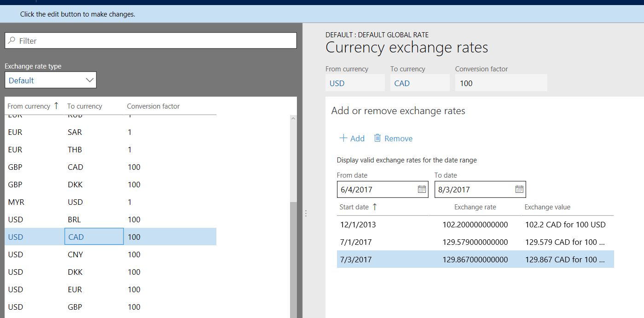The width and height of the screenshot is (644, 318).
Task: Click the plus Add icon
Action: [343, 138]
